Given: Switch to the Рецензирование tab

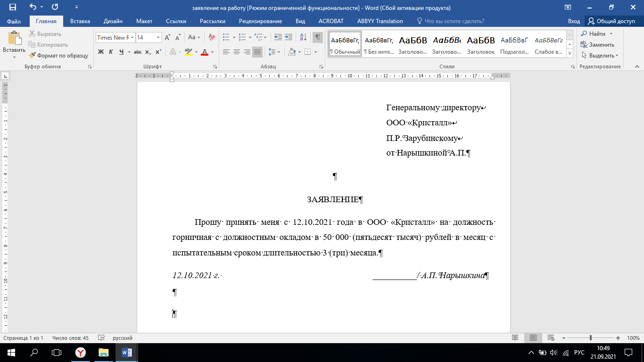Looking at the screenshot, I should point(260,21).
